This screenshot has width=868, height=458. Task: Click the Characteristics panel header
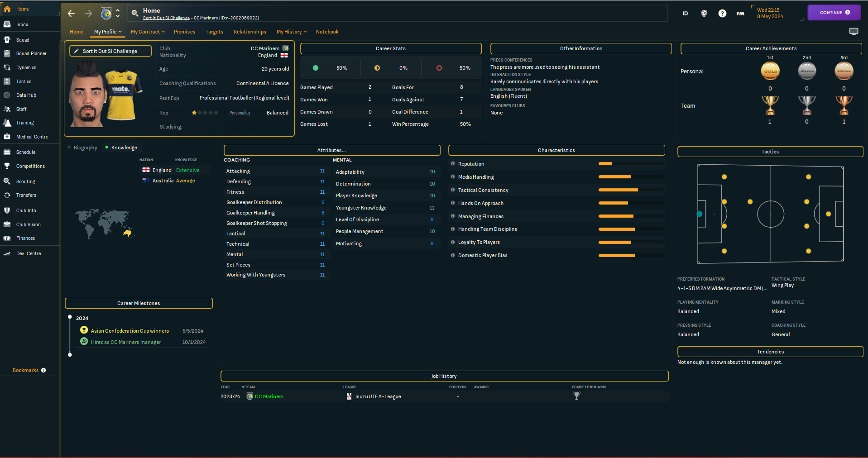[x=556, y=150]
